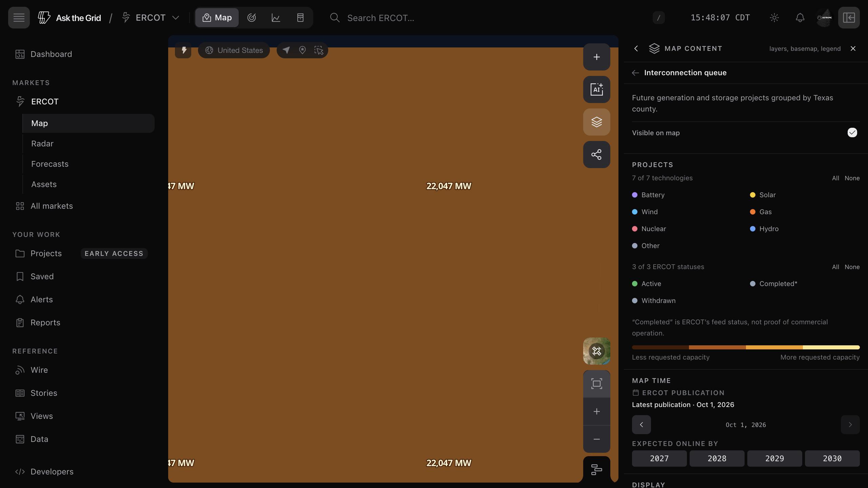
Task: Toggle the Battery technology filter
Action: [648, 195]
